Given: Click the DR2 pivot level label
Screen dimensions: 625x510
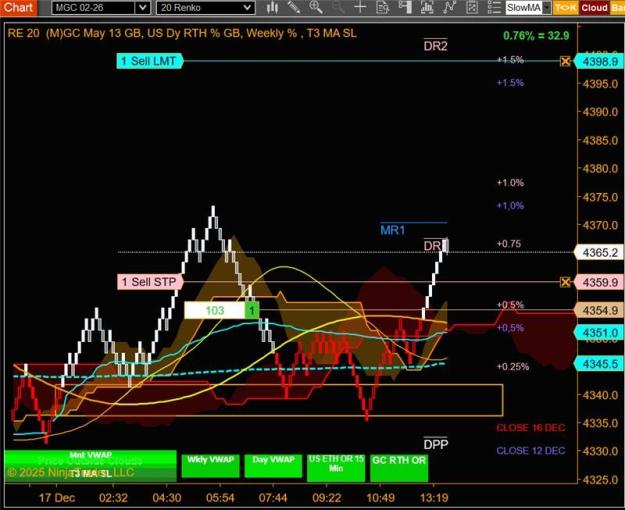Looking at the screenshot, I should (x=435, y=45).
